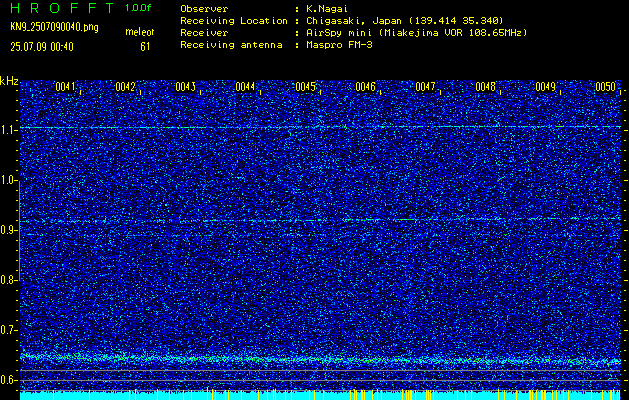The image size is (629, 400).
Task: Click the 0.6 frequency axis label
Action: click(x=8, y=380)
